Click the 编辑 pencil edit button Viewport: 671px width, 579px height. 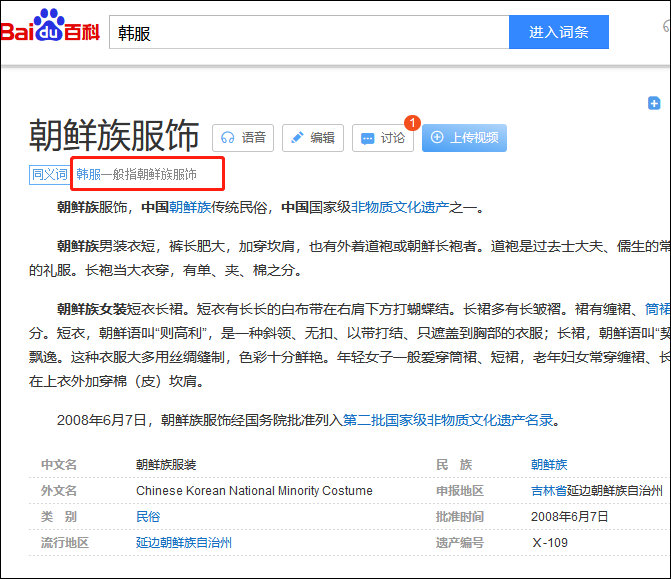(x=312, y=138)
